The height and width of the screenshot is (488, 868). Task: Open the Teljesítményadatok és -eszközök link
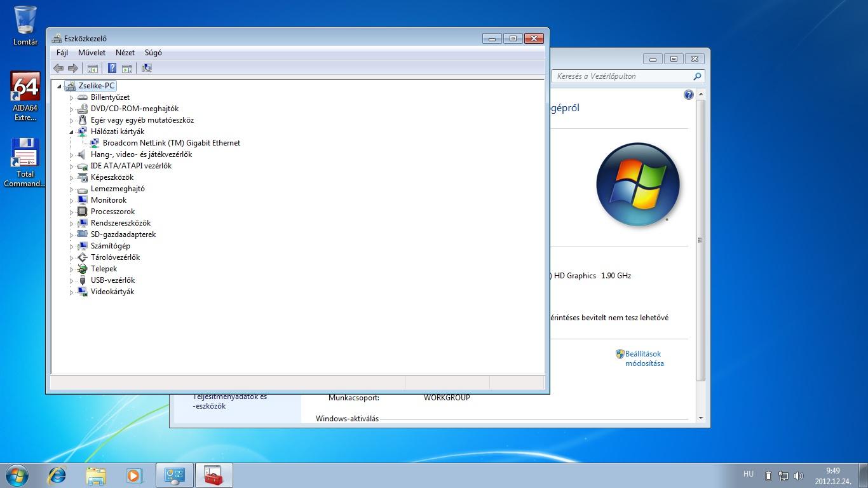(230, 401)
